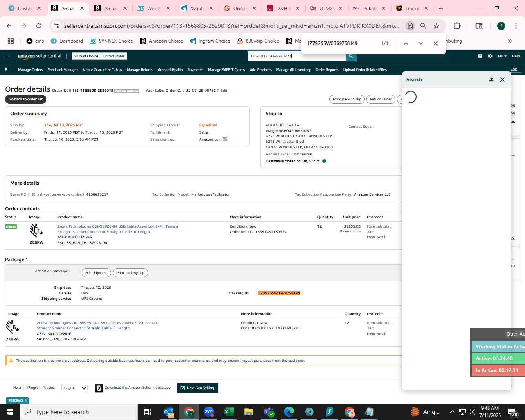Open the Feedback Manager menu item

tap(62, 70)
